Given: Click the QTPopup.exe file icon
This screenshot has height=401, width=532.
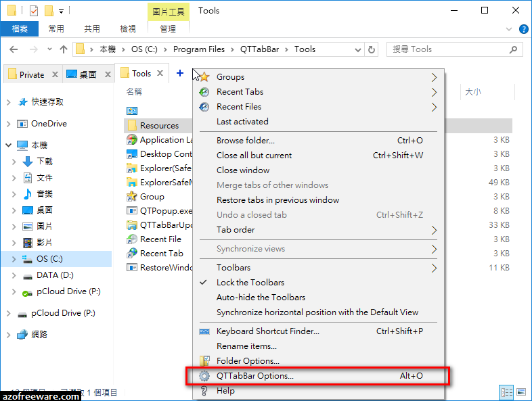Looking at the screenshot, I should pyautogui.click(x=131, y=211).
